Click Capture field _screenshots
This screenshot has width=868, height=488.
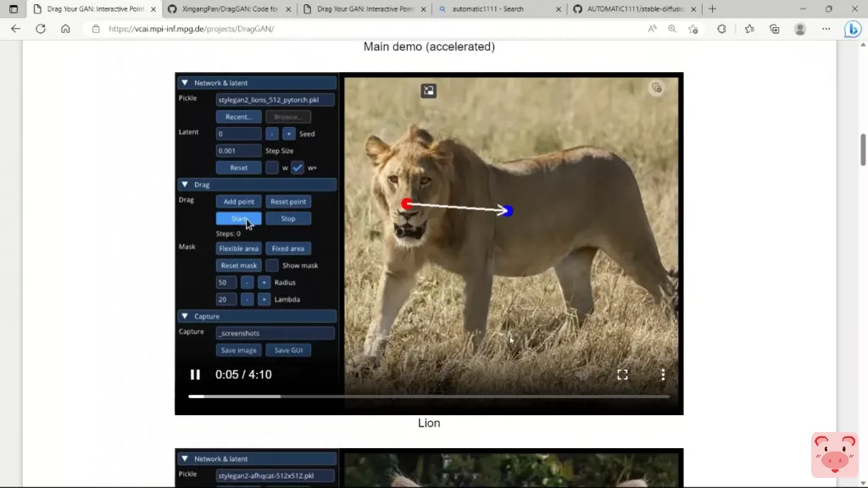(275, 333)
